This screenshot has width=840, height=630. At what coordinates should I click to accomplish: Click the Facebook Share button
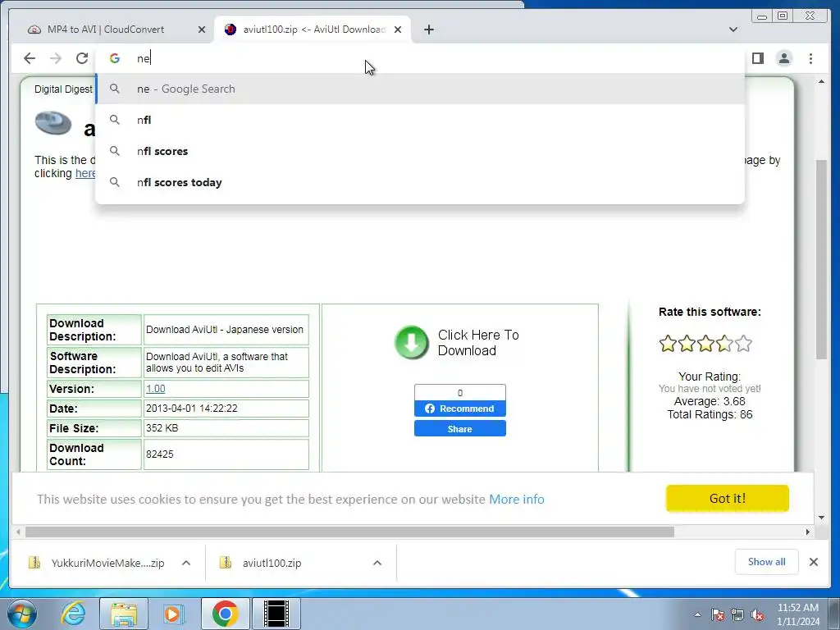[459, 428]
